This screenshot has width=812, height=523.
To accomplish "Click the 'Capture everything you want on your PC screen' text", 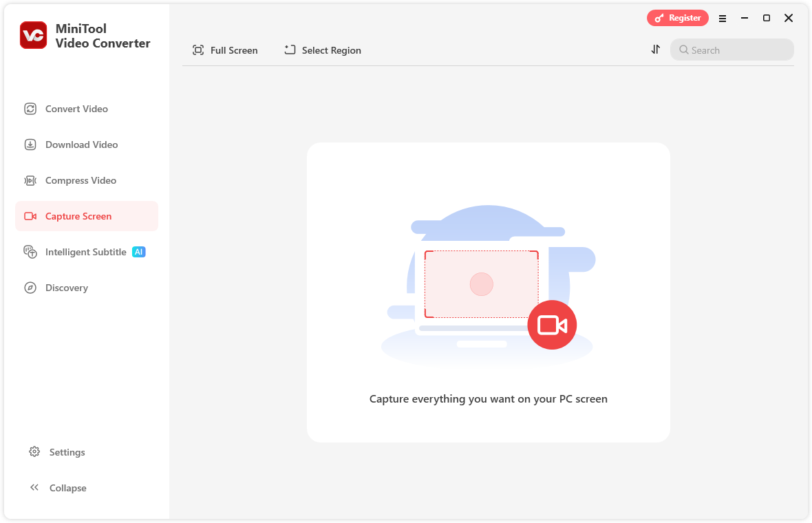I will tap(489, 398).
